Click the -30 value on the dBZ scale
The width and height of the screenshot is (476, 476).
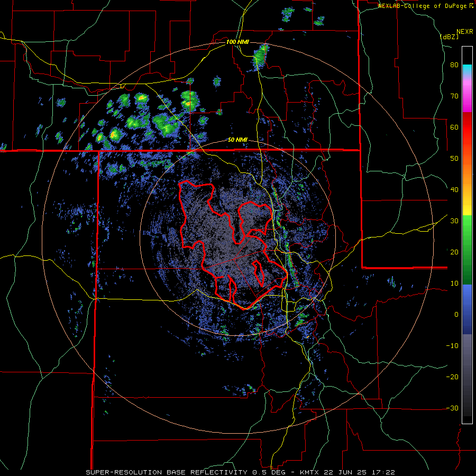tap(452, 408)
